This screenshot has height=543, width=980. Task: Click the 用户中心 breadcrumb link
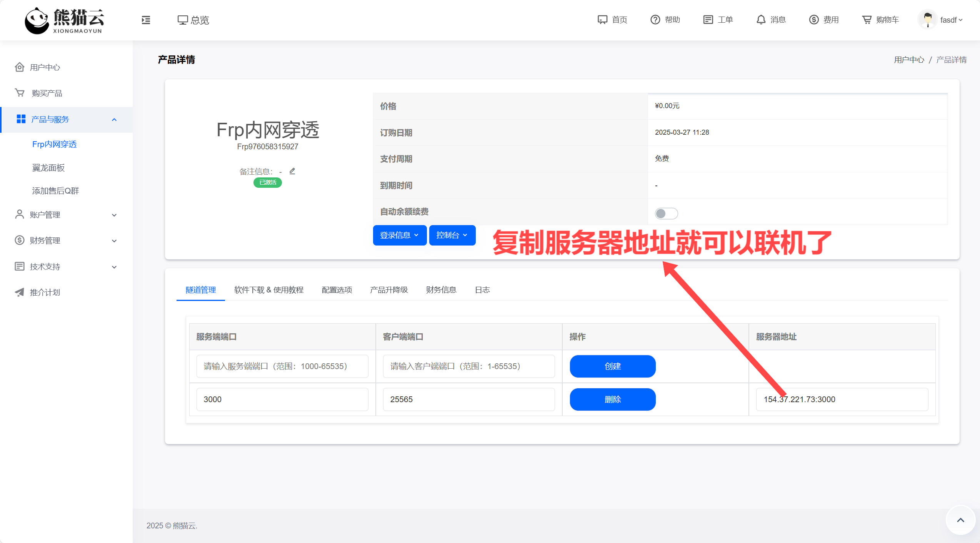coord(909,59)
